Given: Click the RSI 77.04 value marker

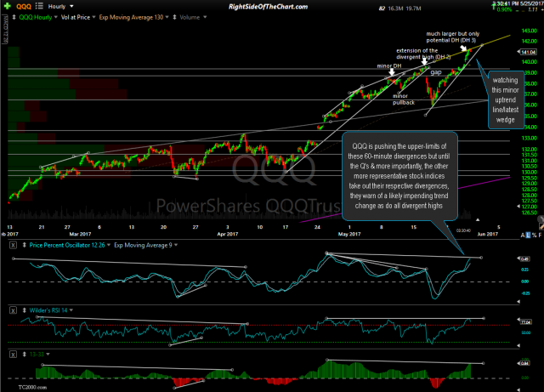Looking at the screenshot, I should point(524,322).
